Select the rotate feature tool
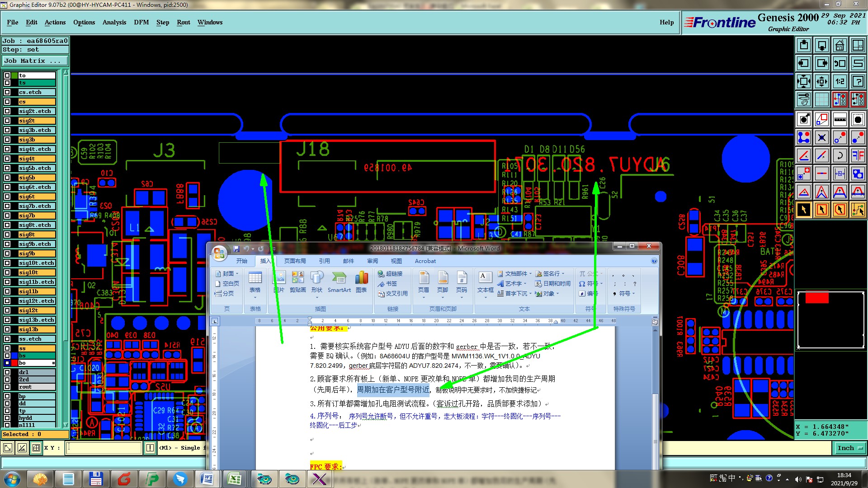Image resolution: width=868 pixels, height=488 pixels. (840, 155)
